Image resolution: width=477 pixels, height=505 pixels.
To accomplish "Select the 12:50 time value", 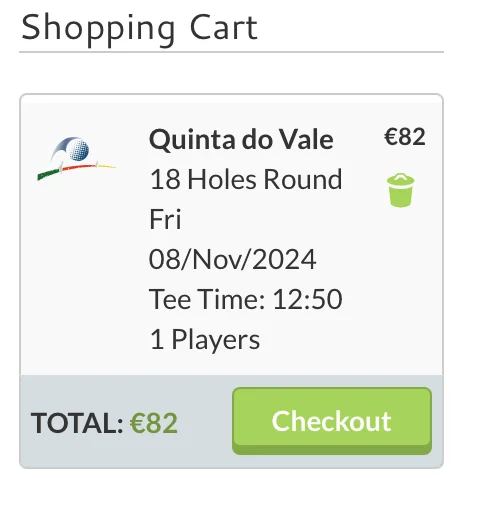I will point(307,299).
